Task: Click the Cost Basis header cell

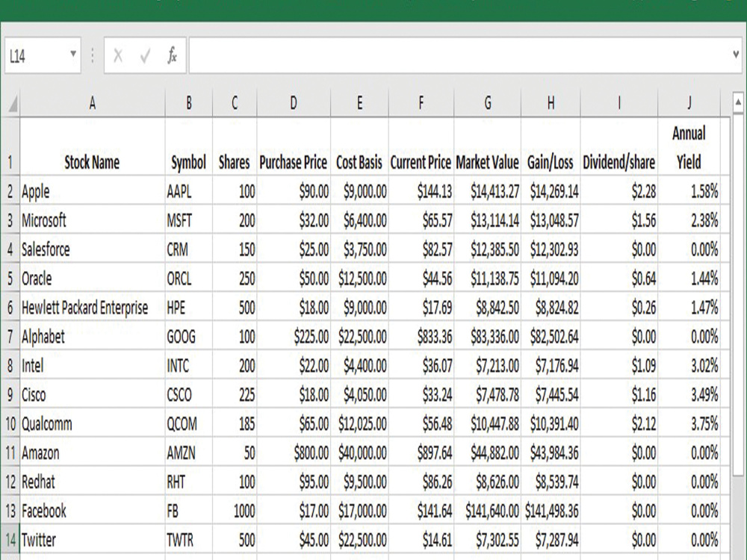Action: (360, 146)
